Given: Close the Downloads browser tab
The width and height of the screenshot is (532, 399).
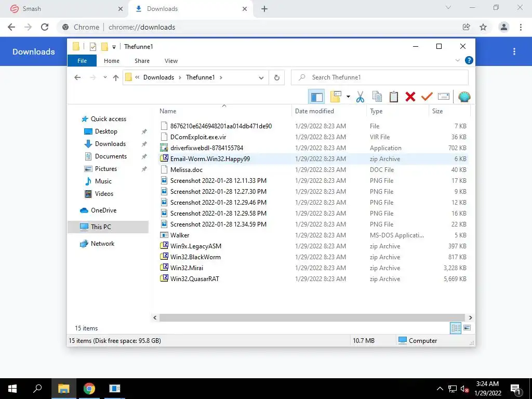Looking at the screenshot, I should [245, 9].
